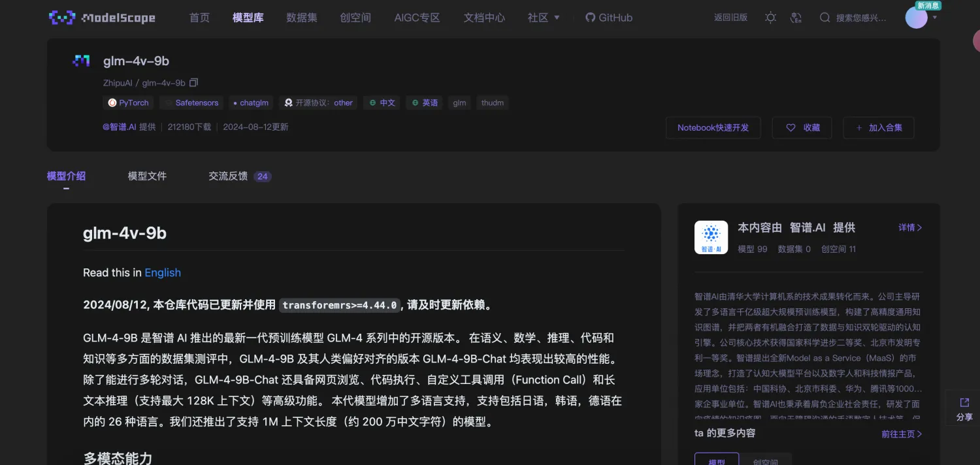Toggle light theme with sun icon
This screenshot has height=465, width=980.
[771, 18]
